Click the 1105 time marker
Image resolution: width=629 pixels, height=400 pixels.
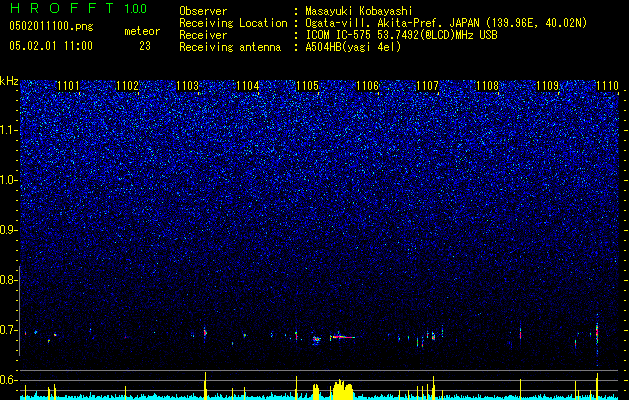click(x=308, y=86)
